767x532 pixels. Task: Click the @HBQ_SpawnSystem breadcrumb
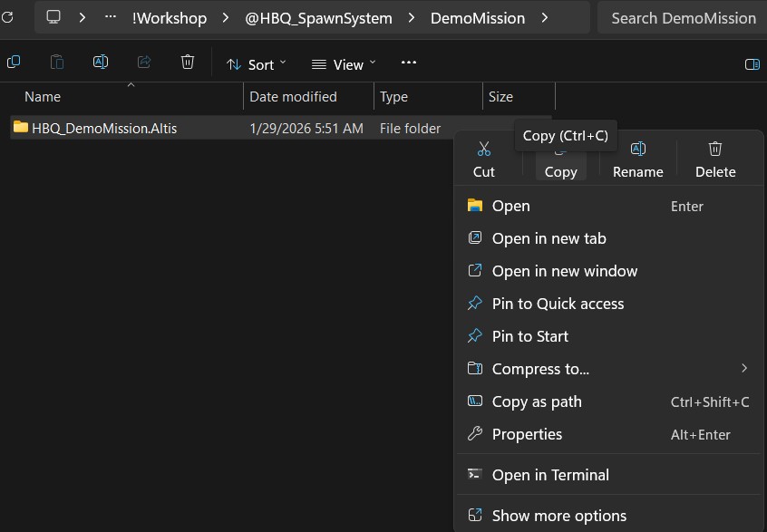(318, 18)
